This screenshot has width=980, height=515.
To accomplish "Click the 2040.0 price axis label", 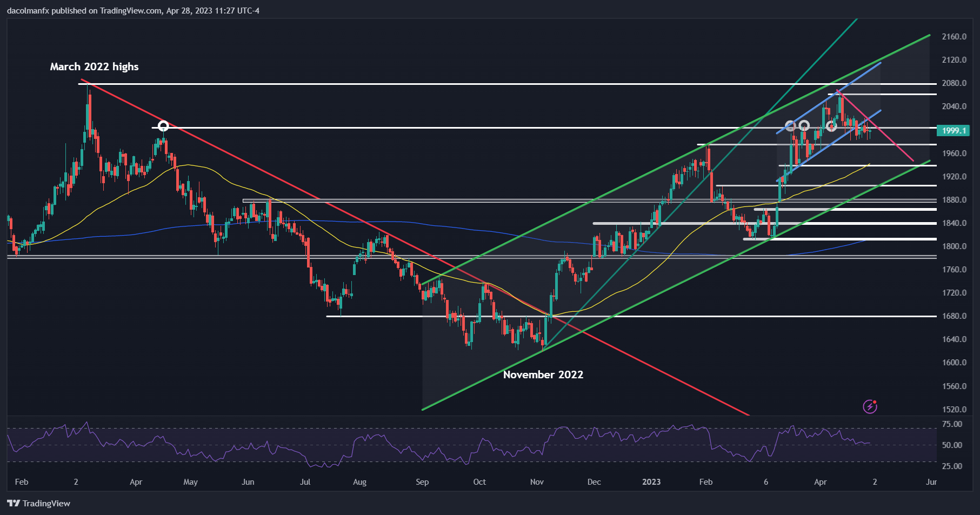I will (954, 106).
